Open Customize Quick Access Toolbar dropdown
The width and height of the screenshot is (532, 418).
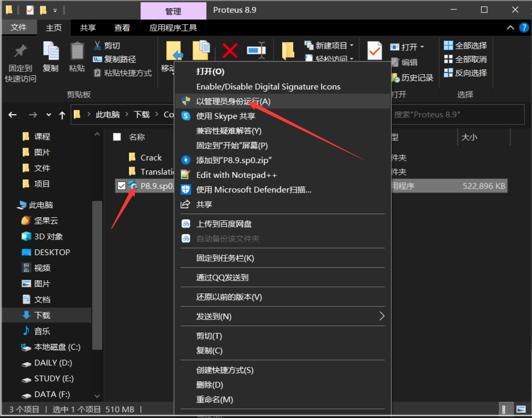point(55,11)
